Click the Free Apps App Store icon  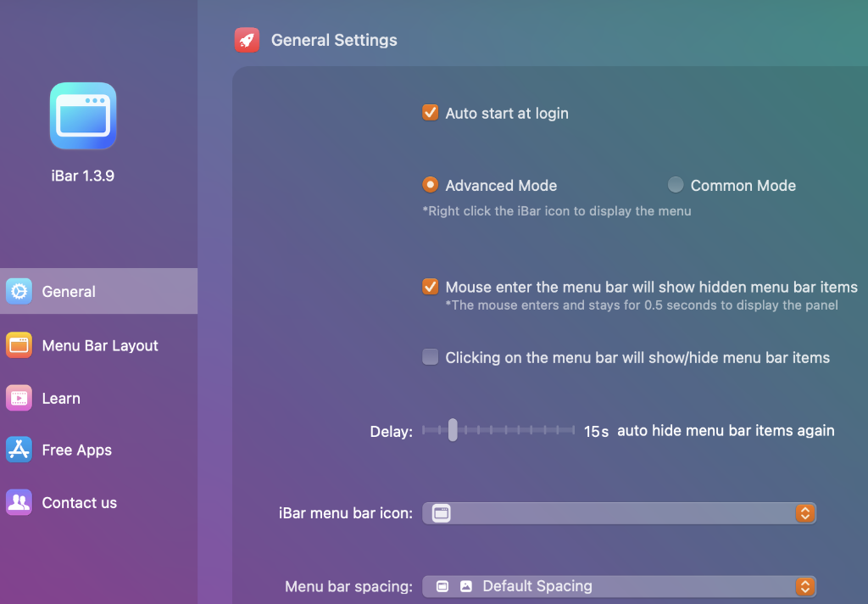pos(19,450)
